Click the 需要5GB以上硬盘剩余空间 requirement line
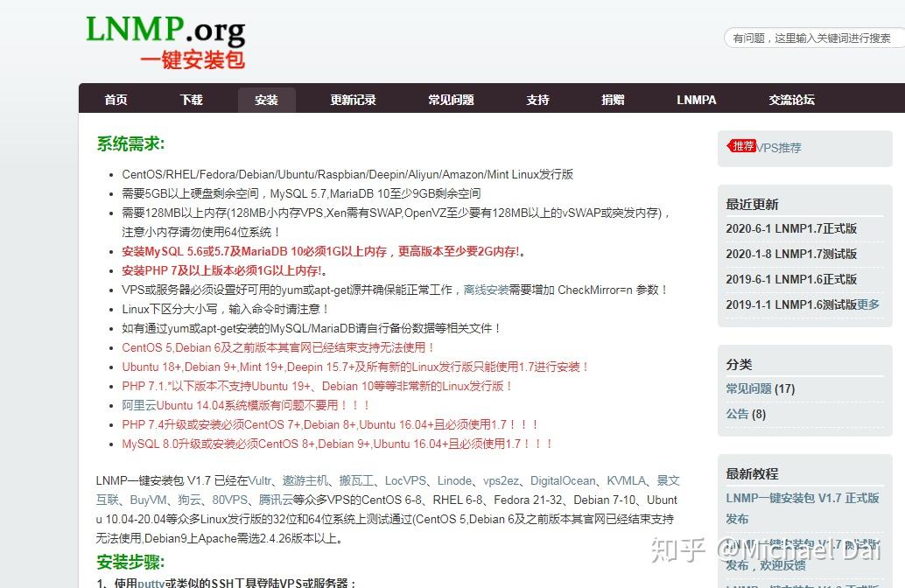The width and height of the screenshot is (905, 588). point(301,193)
